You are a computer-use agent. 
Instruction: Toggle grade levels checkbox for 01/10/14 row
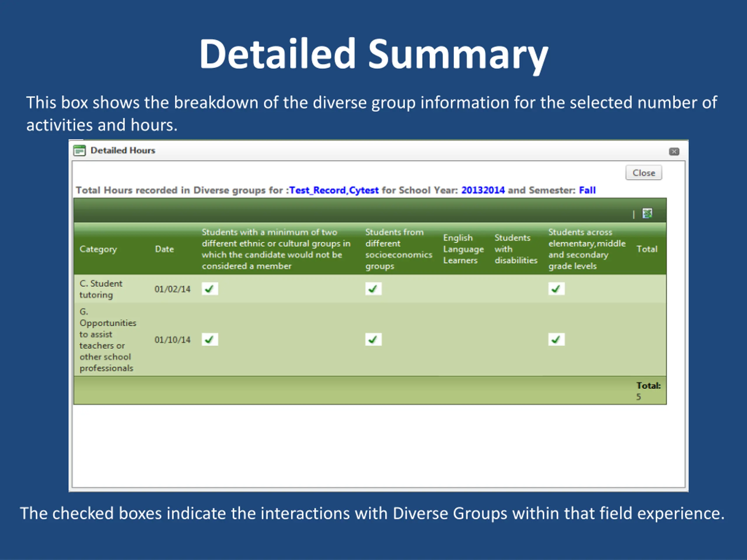point(556,339)
